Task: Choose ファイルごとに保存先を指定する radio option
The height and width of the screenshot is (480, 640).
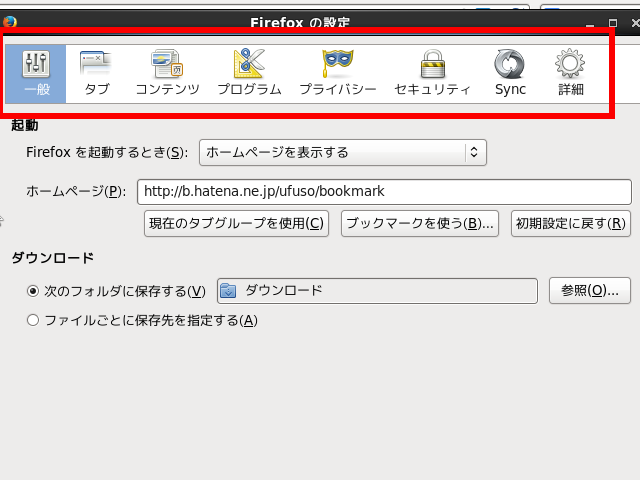Action: point(34,321)
